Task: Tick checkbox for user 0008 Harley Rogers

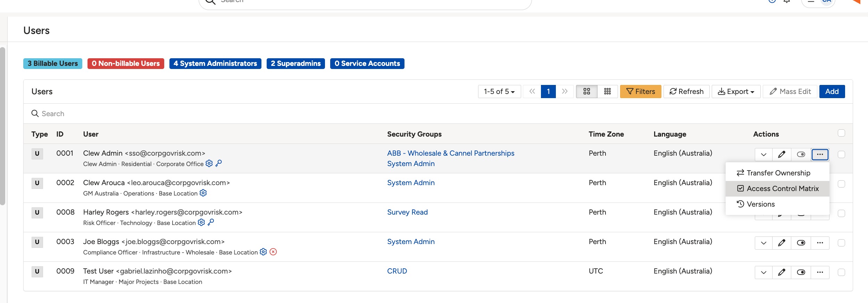Action: point(841,214)
